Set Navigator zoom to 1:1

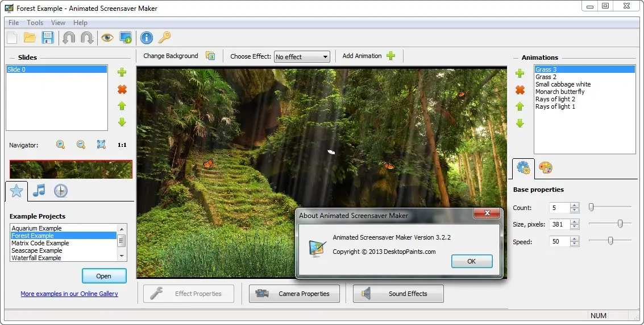pyautogui.click(x=122, y=145)
